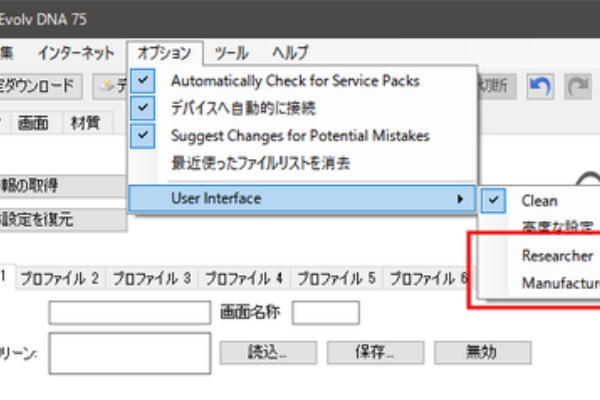The height and width of the screenshot is (400, 600).
Task: Expand the User Interface submenu
Action: point(302,199)
